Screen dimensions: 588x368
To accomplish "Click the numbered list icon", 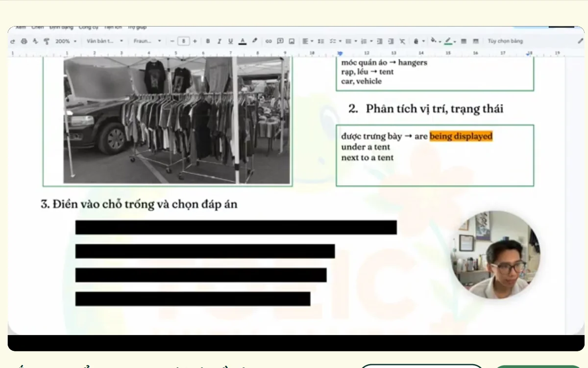I will [x=364, y=41].
